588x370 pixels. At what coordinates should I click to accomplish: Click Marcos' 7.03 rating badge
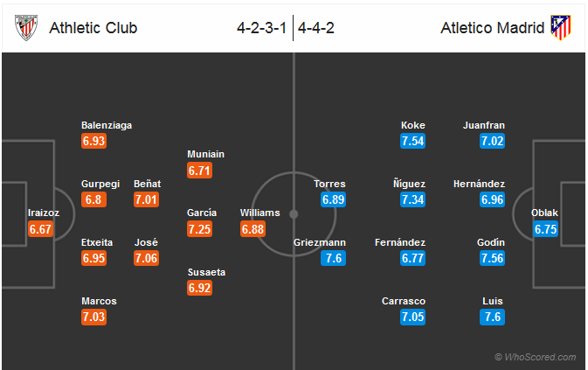click(x=93, y=318)
